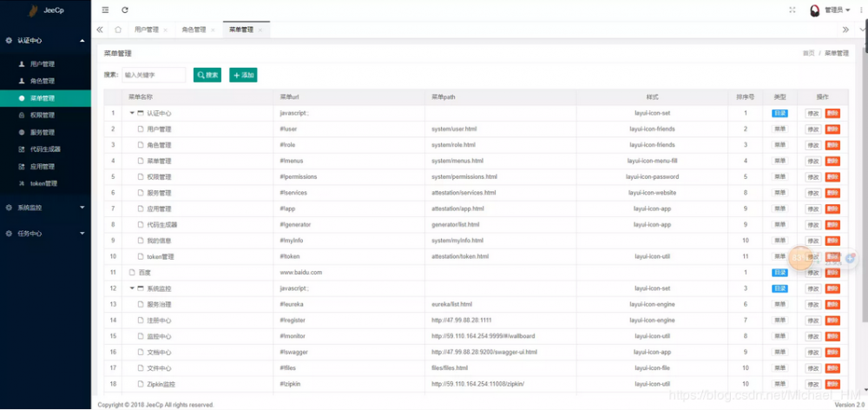Click the green 添加 button
The height and width of the screenshot is (410, 868).
[243, 75]
